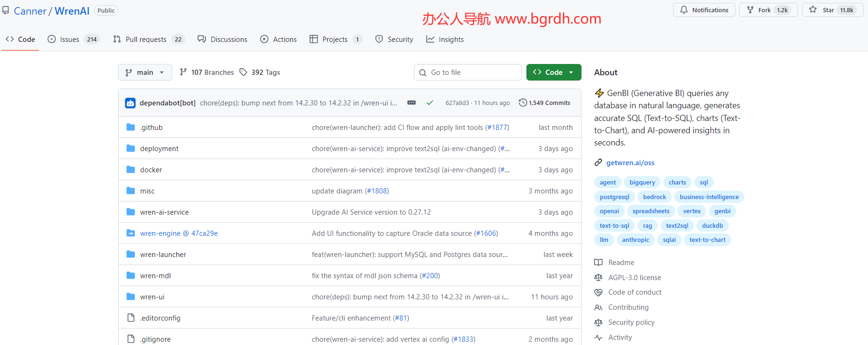The height and width of the screenshot is (345, 868).
Task: Open the 107 Branches link
Action: (212, 72)
